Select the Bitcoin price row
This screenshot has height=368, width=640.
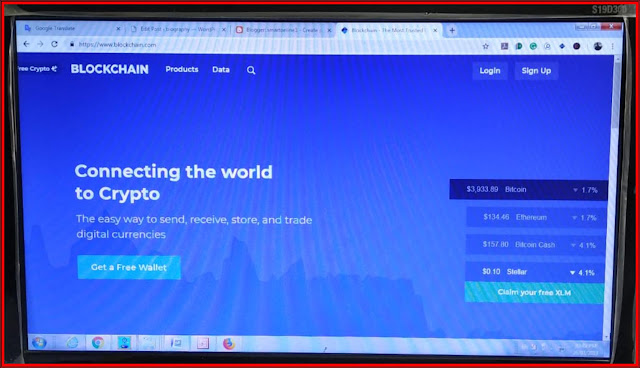pos(529,190)
